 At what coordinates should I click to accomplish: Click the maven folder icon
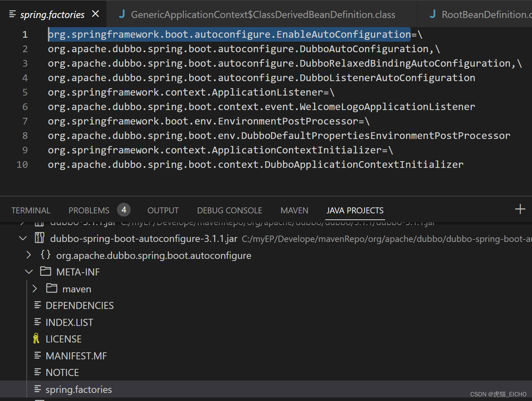52,288
